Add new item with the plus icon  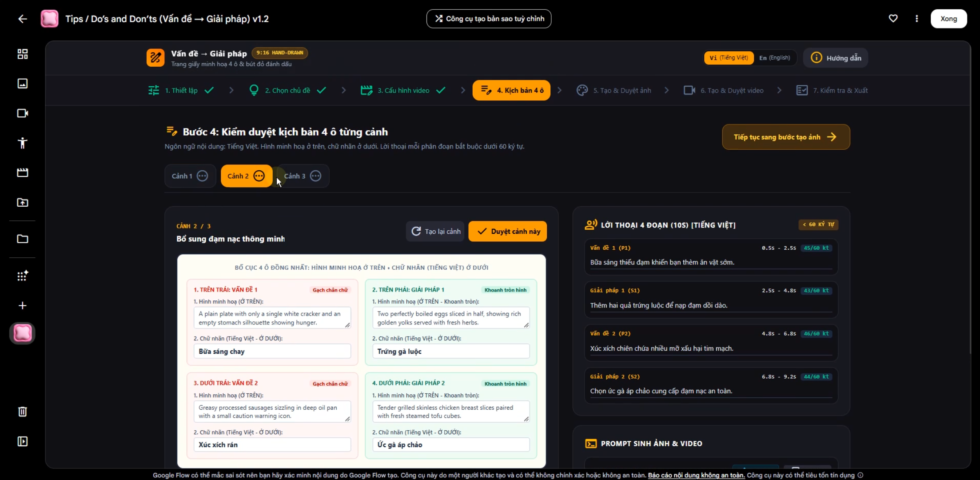click(22, 306)
